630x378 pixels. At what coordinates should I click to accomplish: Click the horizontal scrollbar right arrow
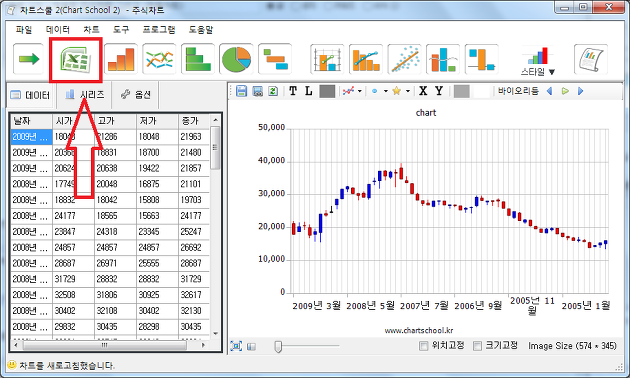coord(203,345)
